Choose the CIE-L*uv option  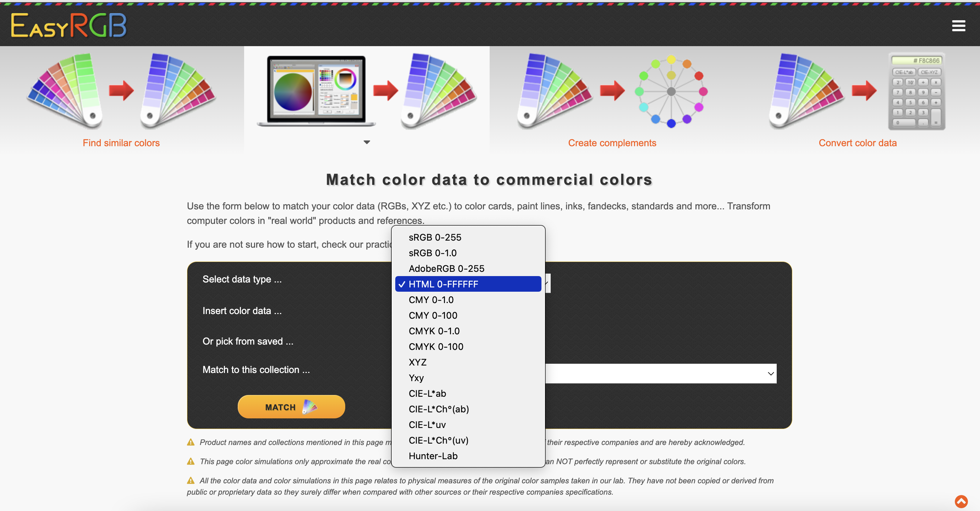pos(468,424)
